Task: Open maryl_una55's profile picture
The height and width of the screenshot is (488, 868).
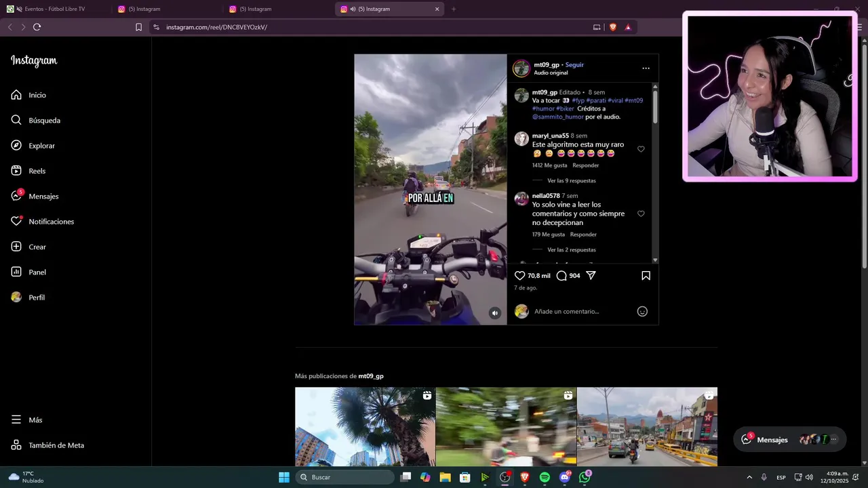Action: 521,139
